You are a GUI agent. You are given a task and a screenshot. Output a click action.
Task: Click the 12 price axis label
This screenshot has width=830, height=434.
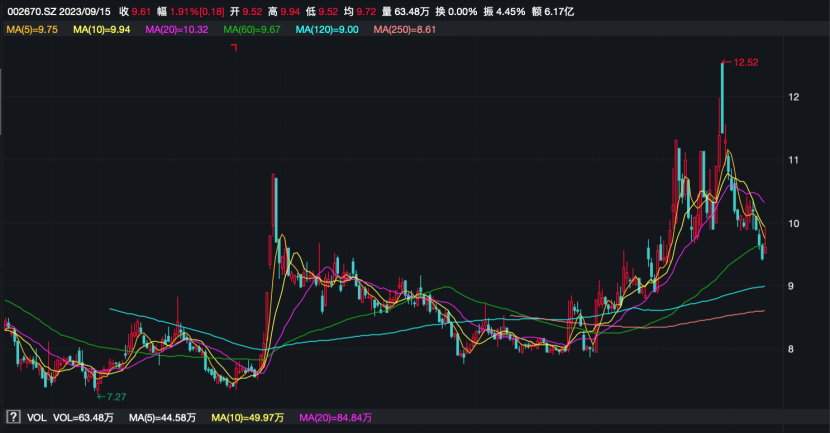793,97
